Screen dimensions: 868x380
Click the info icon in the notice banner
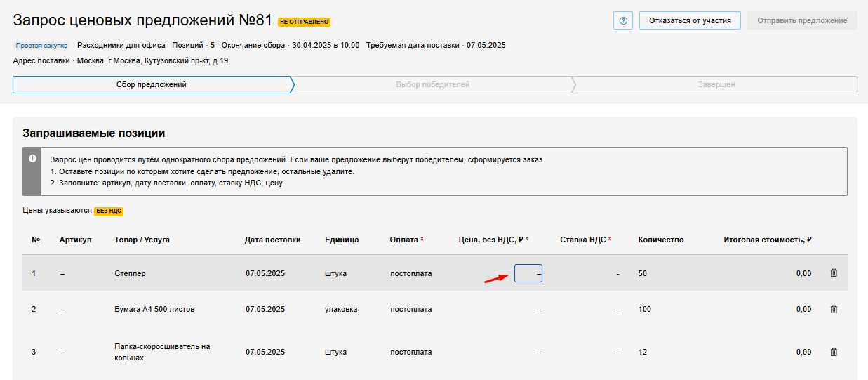[32, 159]
